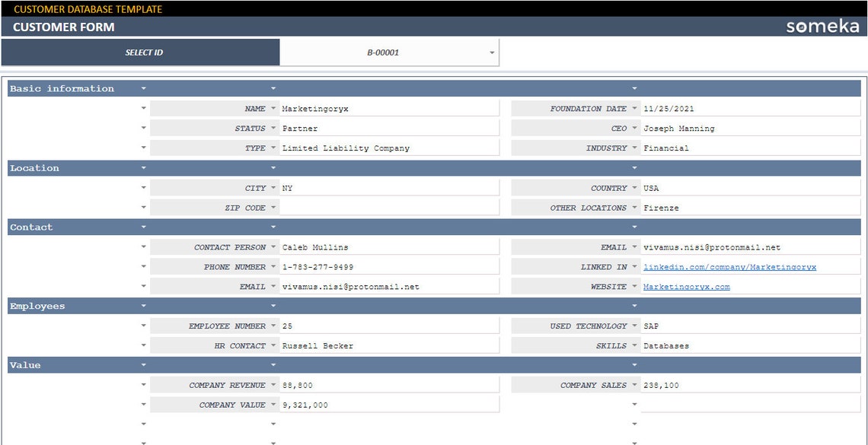Expand the CITY dropdown arrow
The height and width of the screenshot is (445, 868).
(273, 187)
